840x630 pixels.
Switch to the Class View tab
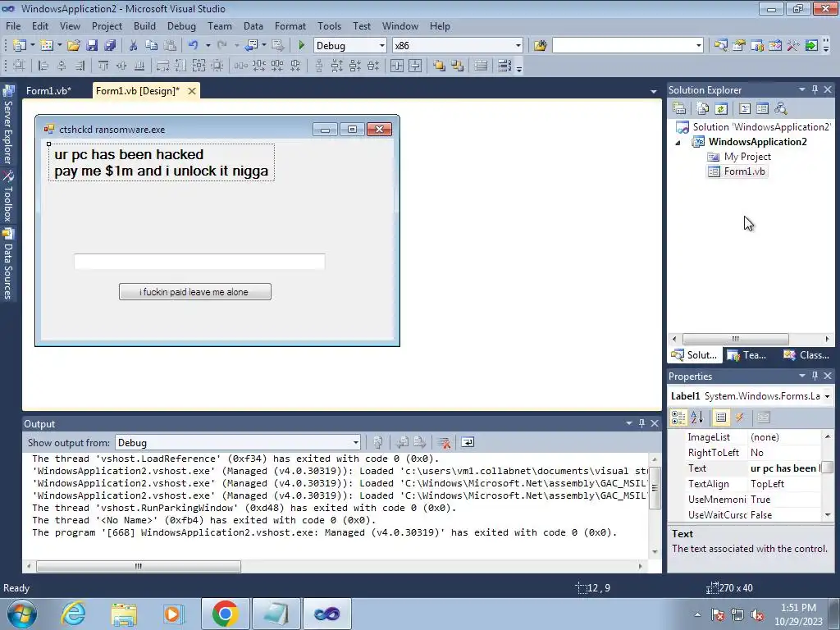(806, 354)
